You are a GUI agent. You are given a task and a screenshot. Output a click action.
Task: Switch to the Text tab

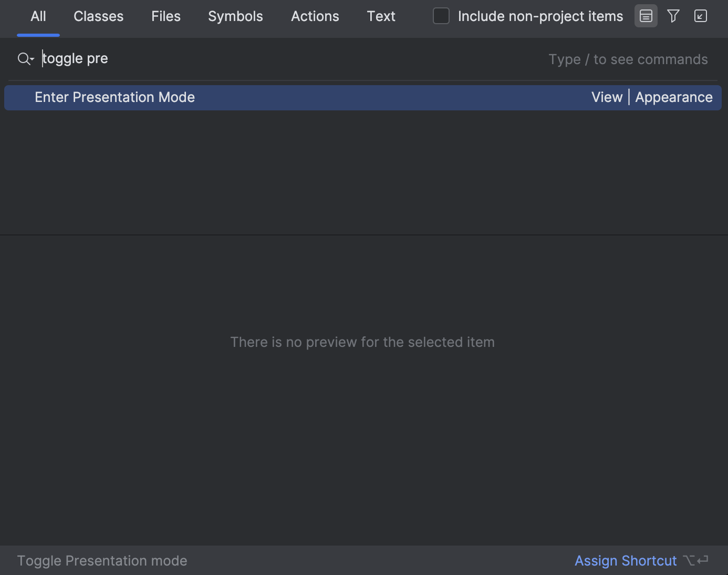pos(381,16)
